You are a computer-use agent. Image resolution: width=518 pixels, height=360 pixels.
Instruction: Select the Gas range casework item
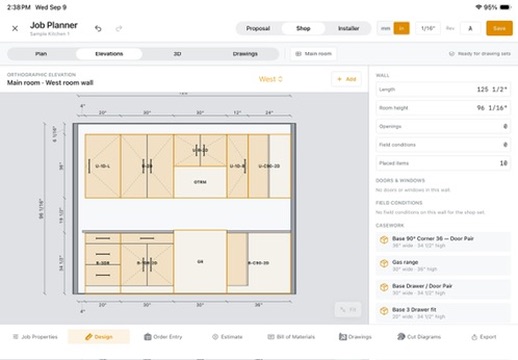(x=443, y=265)
